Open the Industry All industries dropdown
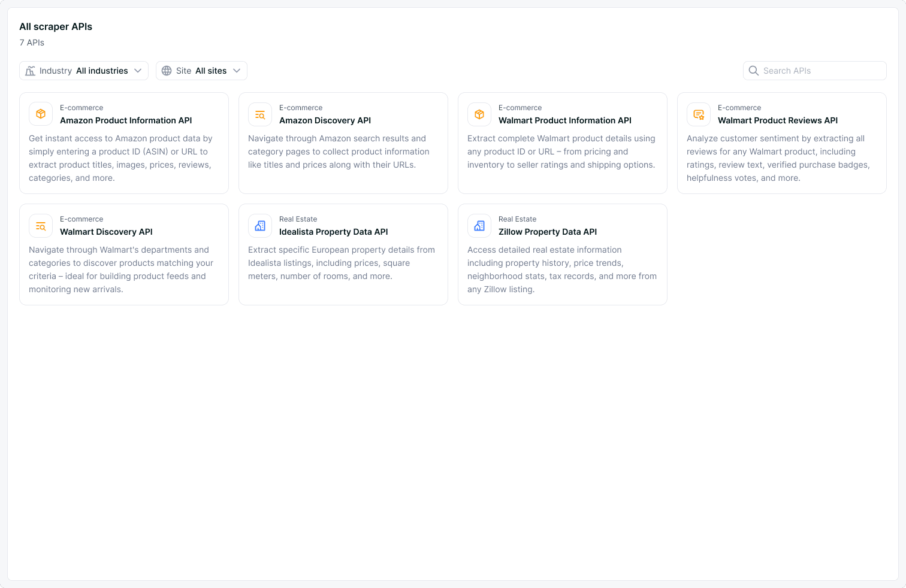Viewport: 906px width, 588px height. (84, 71)
